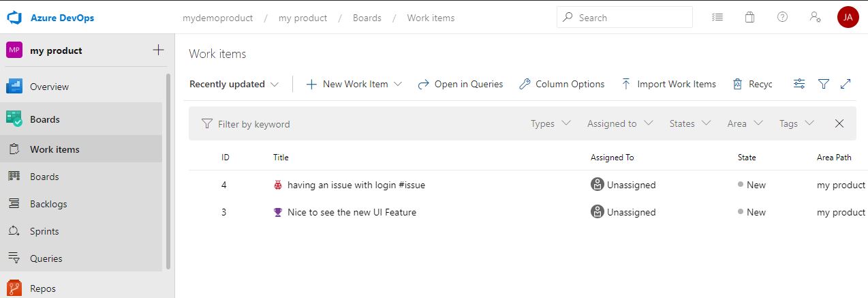
Task: Click the unassigned avatar icon on row 3
Action: pos(597,211)
